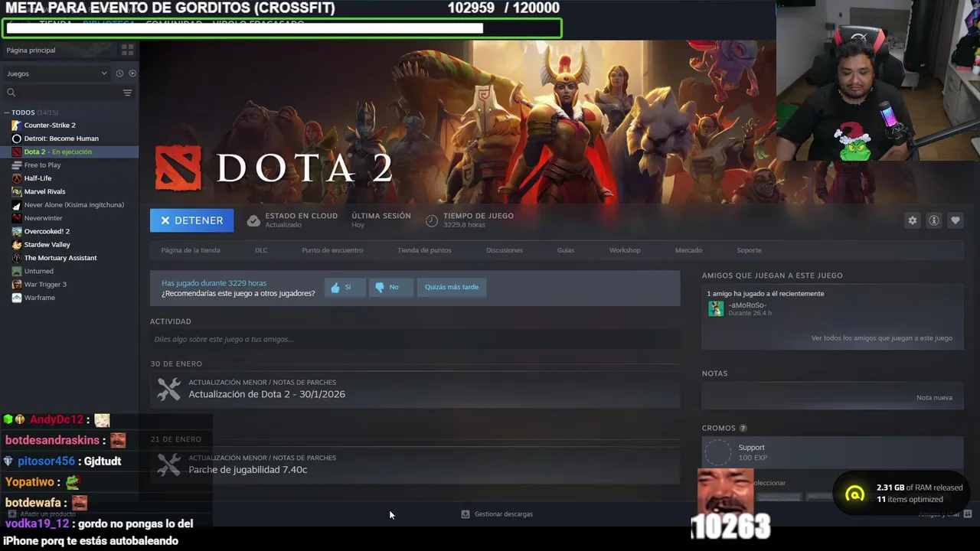Open Gestionar descargas
980x551 pixels.
point(497,514)
